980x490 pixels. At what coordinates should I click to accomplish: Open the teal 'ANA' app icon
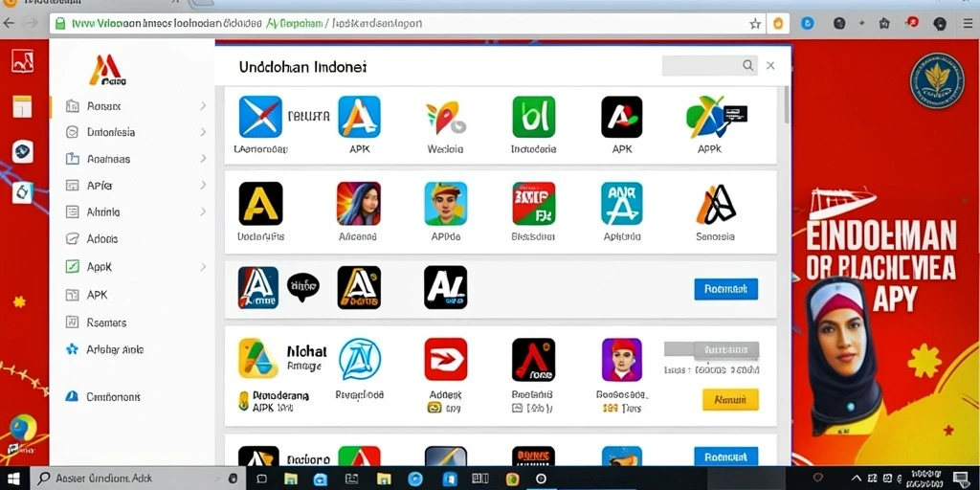tap(622, 203)
